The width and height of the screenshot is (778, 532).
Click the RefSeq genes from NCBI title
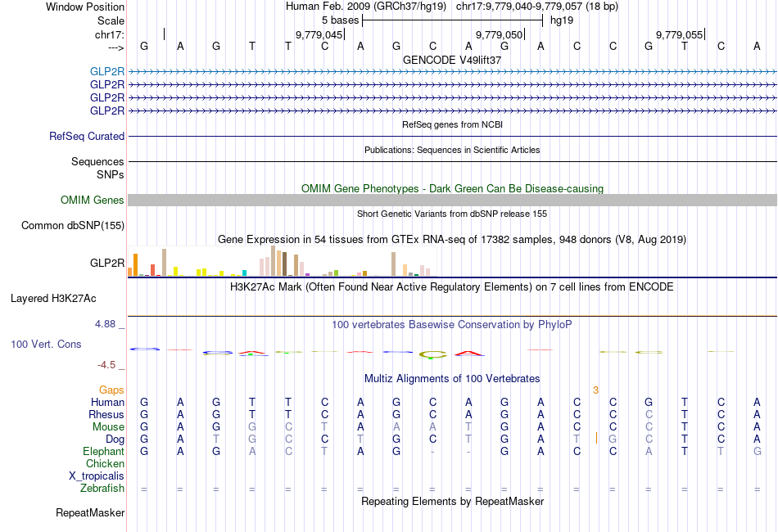pos(452,124)
